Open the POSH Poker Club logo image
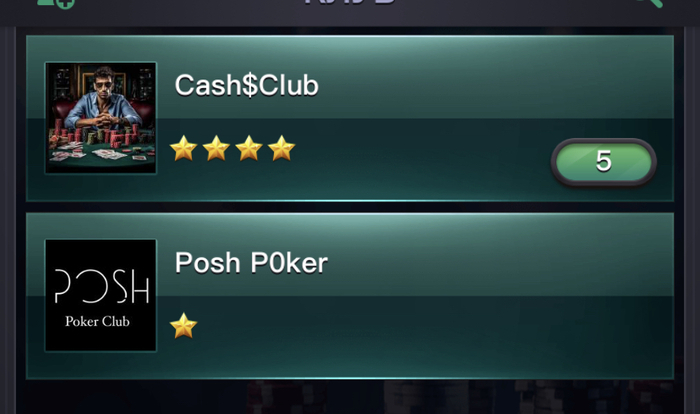Image resolution: width=700 pixels, height=414 pixels. pos(101,295)
